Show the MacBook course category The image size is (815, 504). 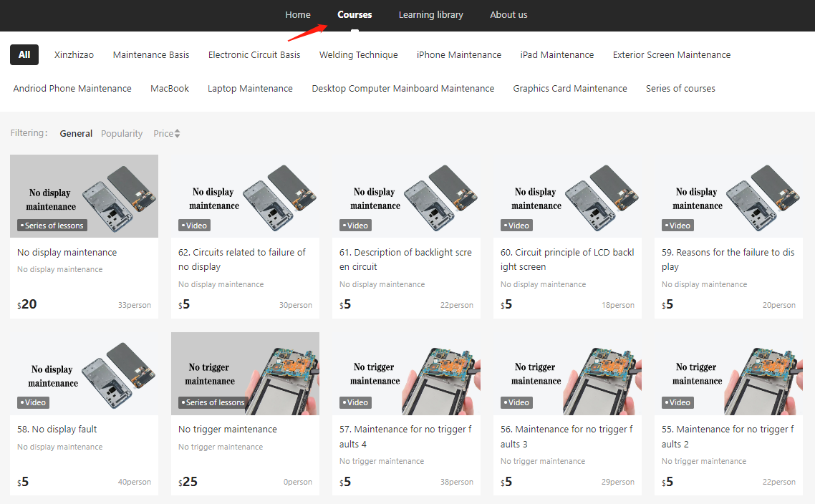(170, 89)
